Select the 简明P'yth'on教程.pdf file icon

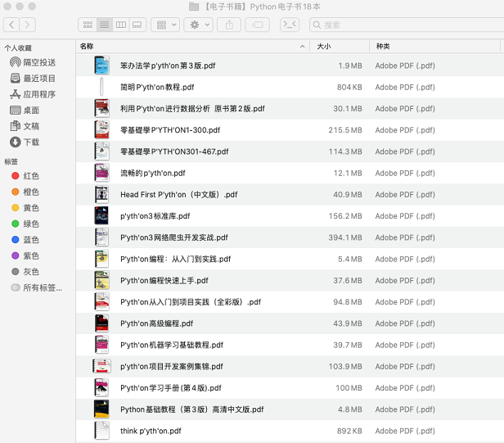point(101,87)
